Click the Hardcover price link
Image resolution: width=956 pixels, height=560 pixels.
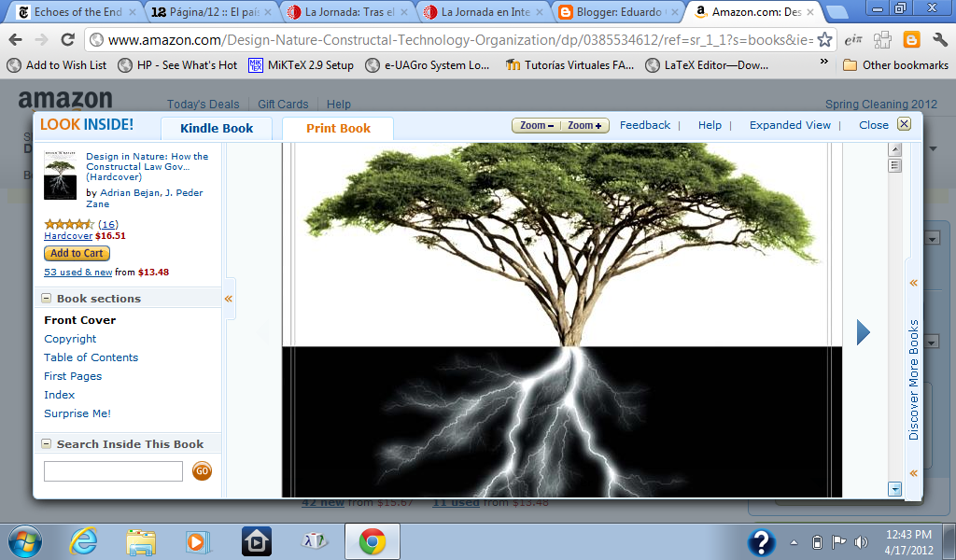pos(67,236)
